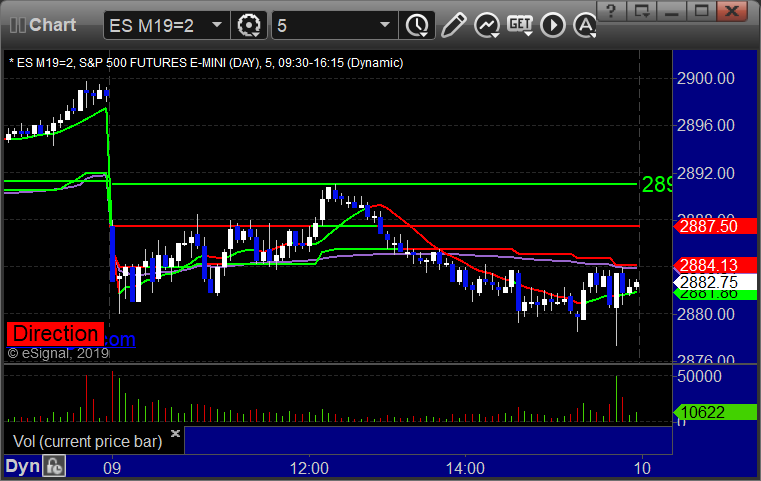Click the chart title ES M19=2 description text
This screenshot has height=481, width=761.
click(206, 63)
